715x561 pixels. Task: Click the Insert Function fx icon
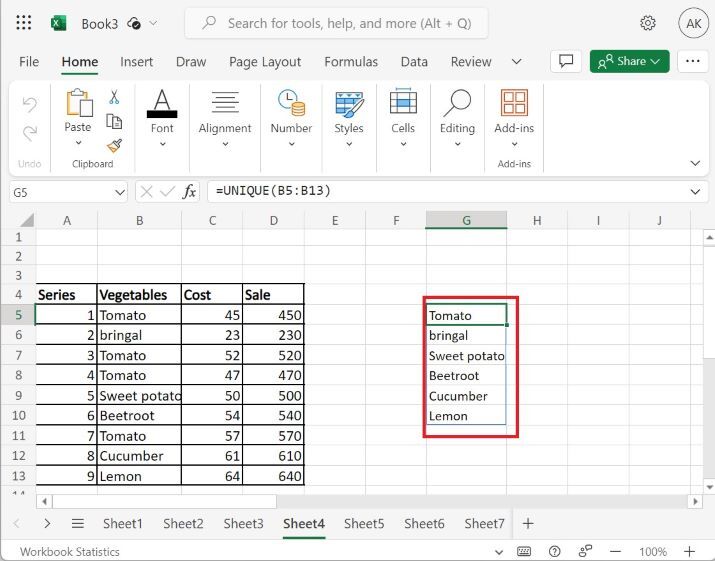point(189,192)
